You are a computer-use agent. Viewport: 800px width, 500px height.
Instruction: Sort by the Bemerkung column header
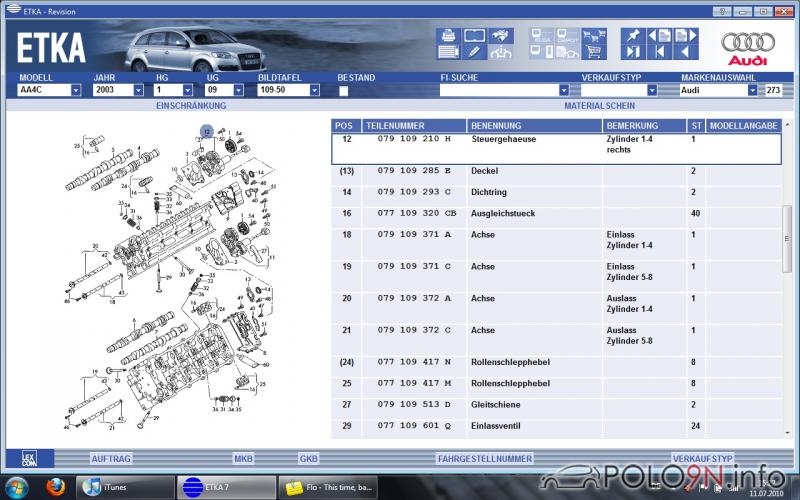(x=644, y=126)
